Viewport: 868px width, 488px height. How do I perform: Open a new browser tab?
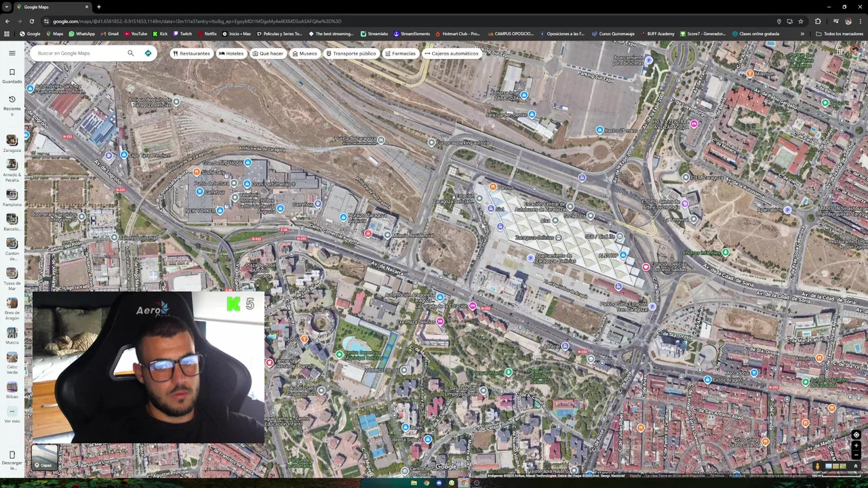pyautogui.click(x=99, y=7)
